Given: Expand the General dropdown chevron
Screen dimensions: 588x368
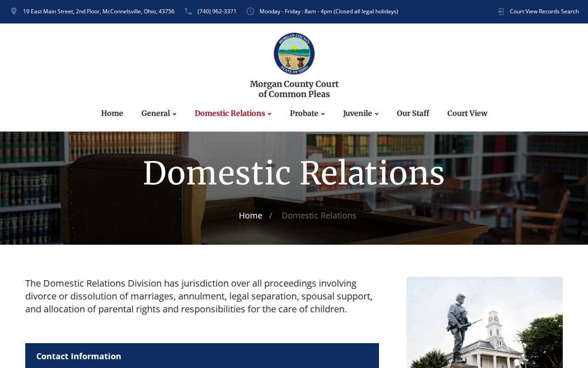Looking at the screenshot, I should (x=175, y=114).
